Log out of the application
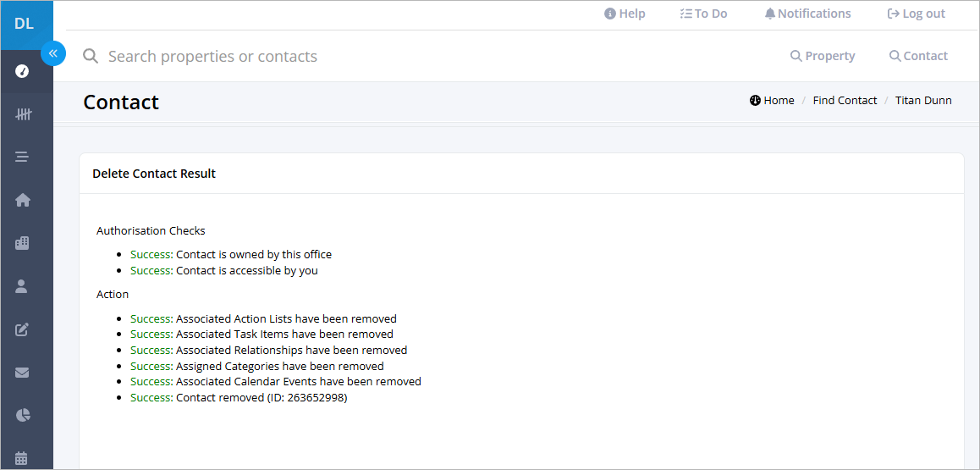This screenshot has width=980, height=470. 917,14
